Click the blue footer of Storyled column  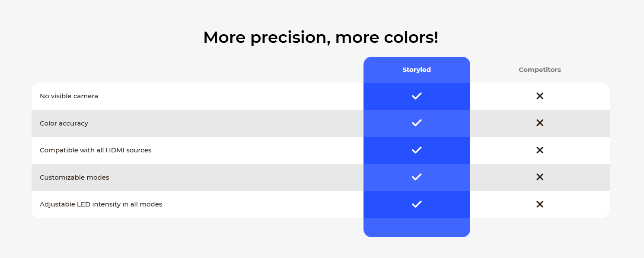click(417, 228)
